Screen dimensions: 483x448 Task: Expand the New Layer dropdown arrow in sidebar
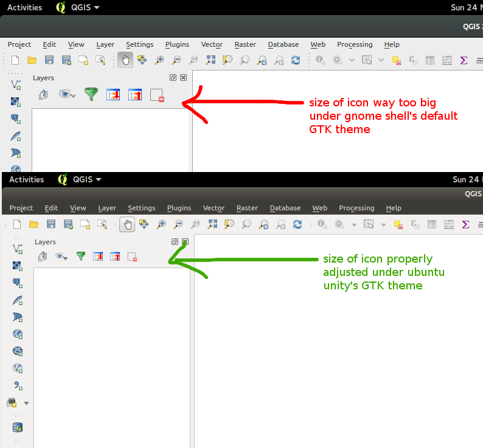click(x=26, y=403)
